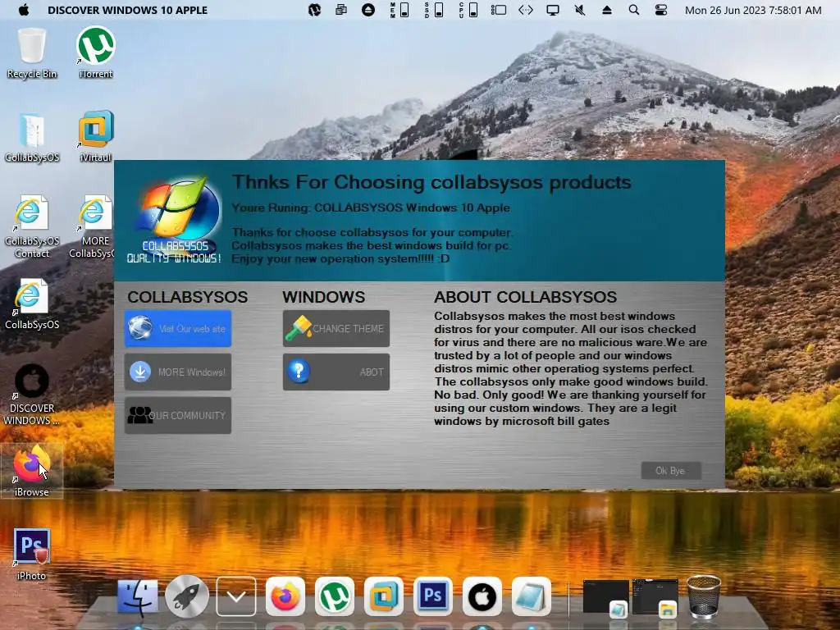Viewport: 840px width, 630px height.
Task: Select the CollabSysOS folder icon on desktop
Action: (x=32, y=137)
